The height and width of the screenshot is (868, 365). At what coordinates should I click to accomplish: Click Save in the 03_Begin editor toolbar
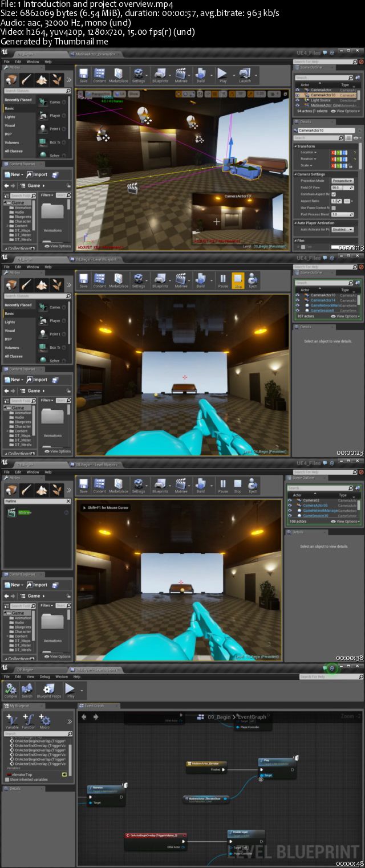point(84,75)
